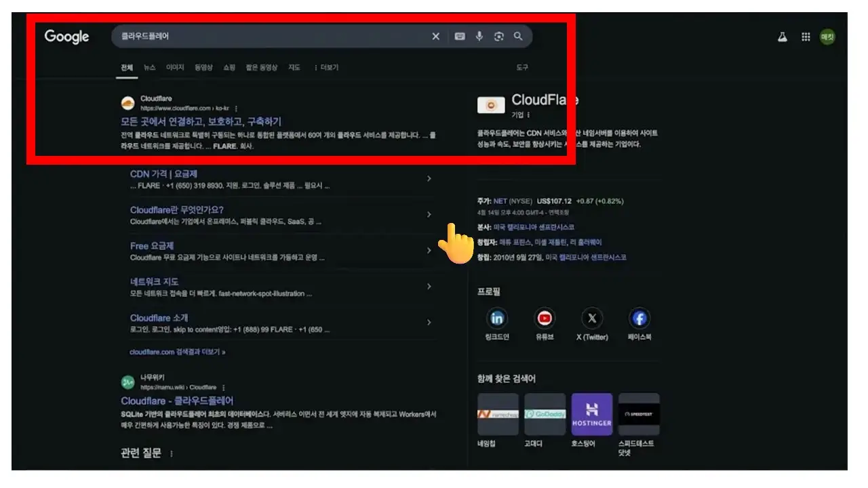Expand chevron on 네트워크 지도 row
The image size is (868, 488).
[429, 287]
